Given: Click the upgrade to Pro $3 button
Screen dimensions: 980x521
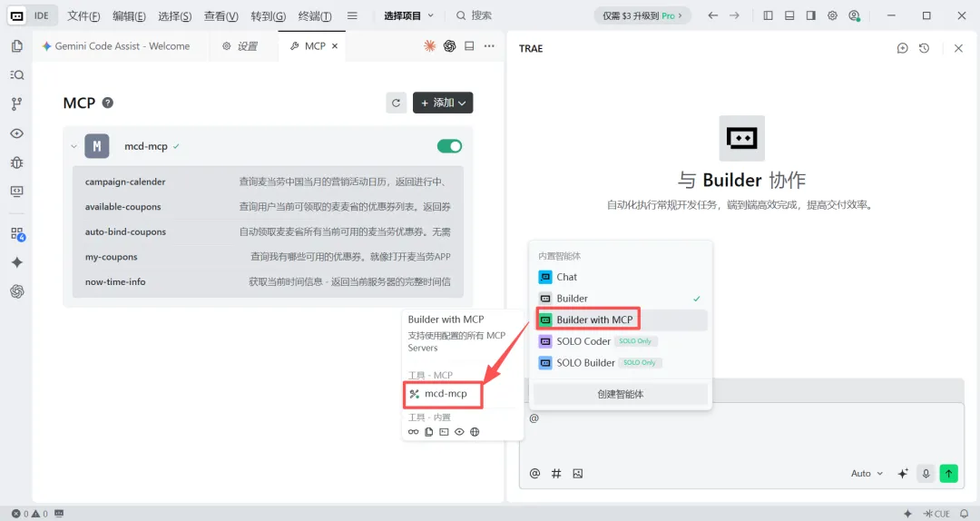Looking at the screenshot, I should pos(642,15).
